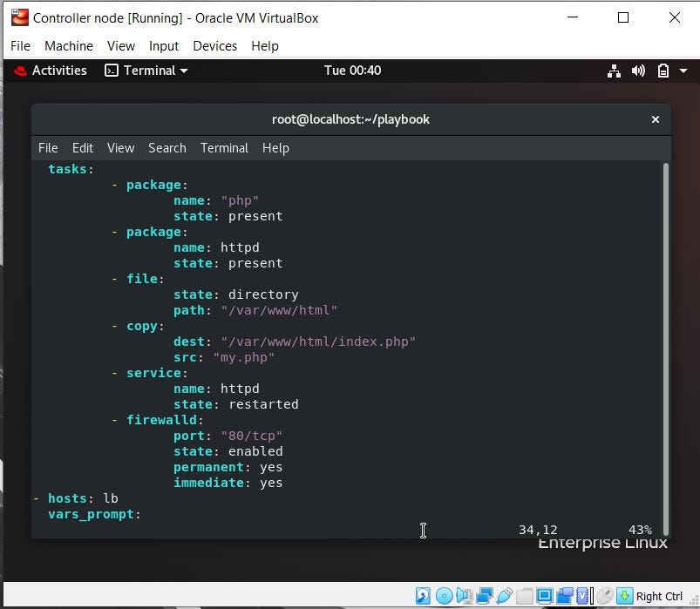Click the VirtualBox app icon in title bar

20,17
